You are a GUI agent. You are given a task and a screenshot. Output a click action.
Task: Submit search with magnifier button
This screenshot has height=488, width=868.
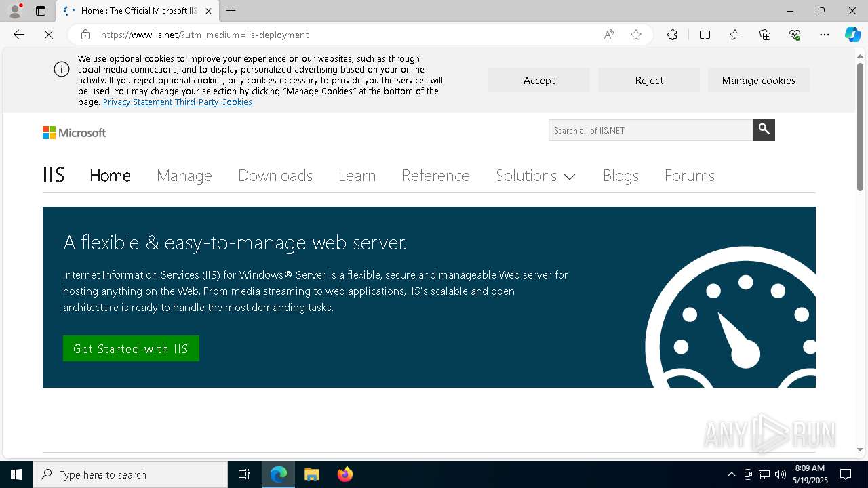pyautogui.click(x=764, y=130)
